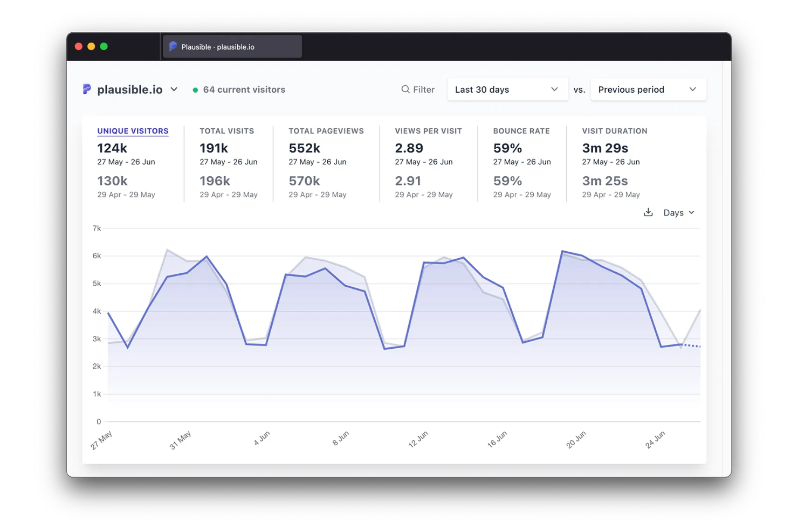Click the chevron in Last 30 days selector
The height and width of the screenshot is (532, 798).
tap(554, 89)
